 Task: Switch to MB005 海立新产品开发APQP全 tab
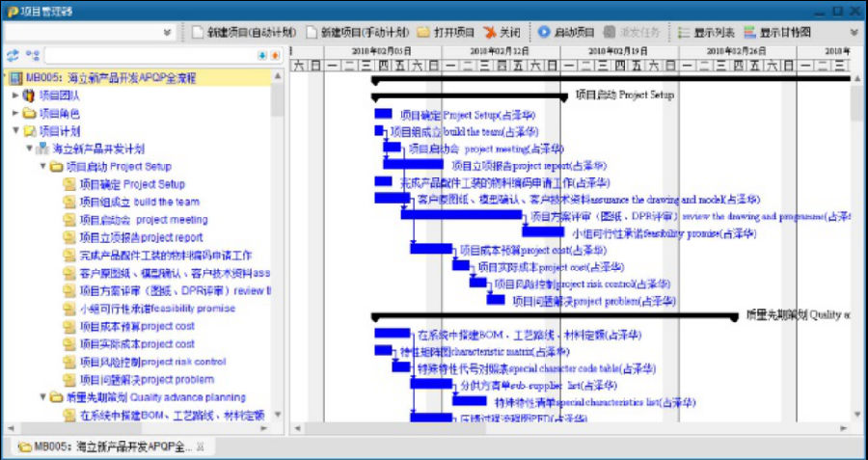pos(113,446)
